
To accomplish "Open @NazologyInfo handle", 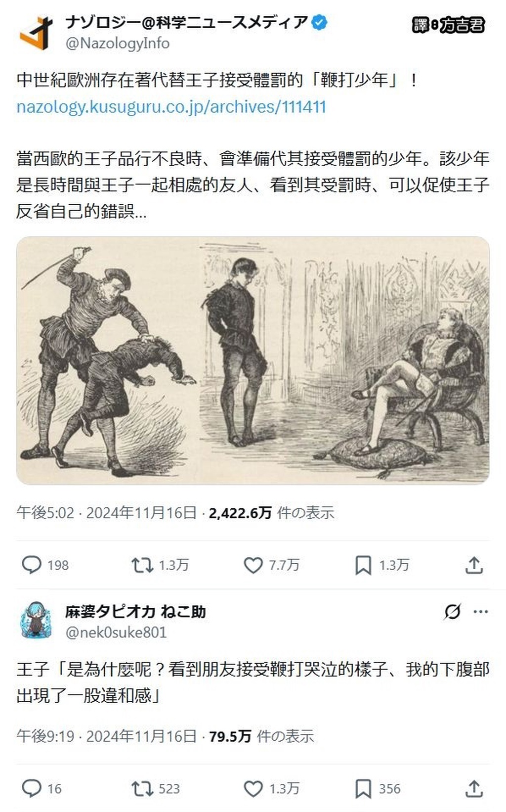I will (x=118, y=44).
